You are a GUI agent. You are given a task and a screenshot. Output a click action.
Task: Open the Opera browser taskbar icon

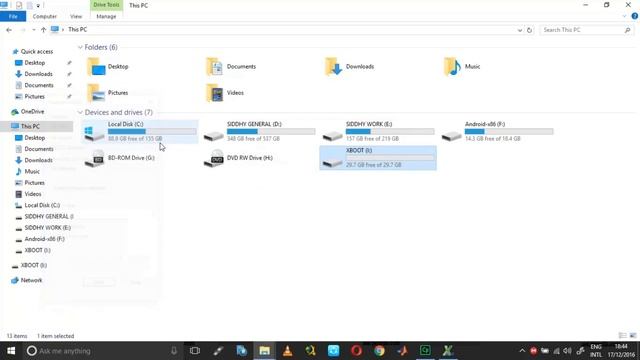pos(356,351)
